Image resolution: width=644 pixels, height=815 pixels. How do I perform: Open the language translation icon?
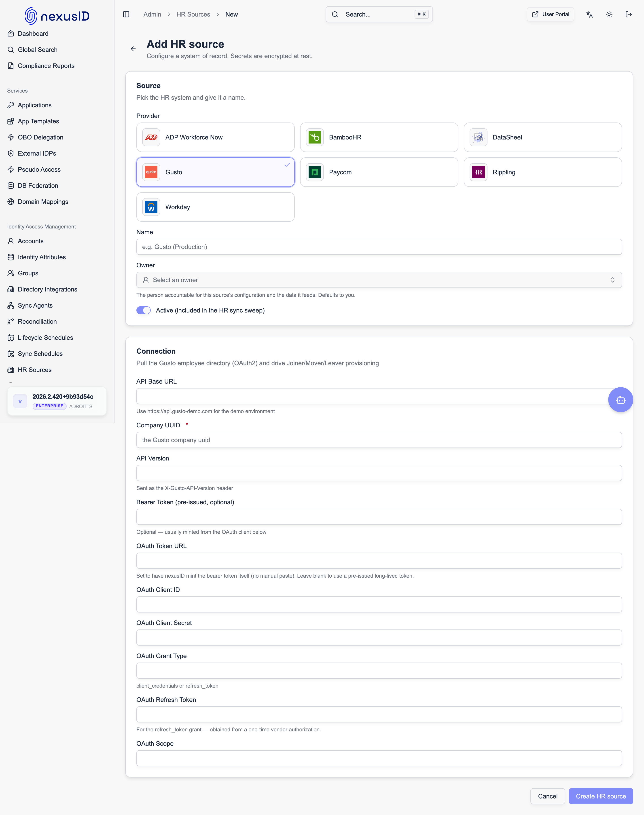589,14
